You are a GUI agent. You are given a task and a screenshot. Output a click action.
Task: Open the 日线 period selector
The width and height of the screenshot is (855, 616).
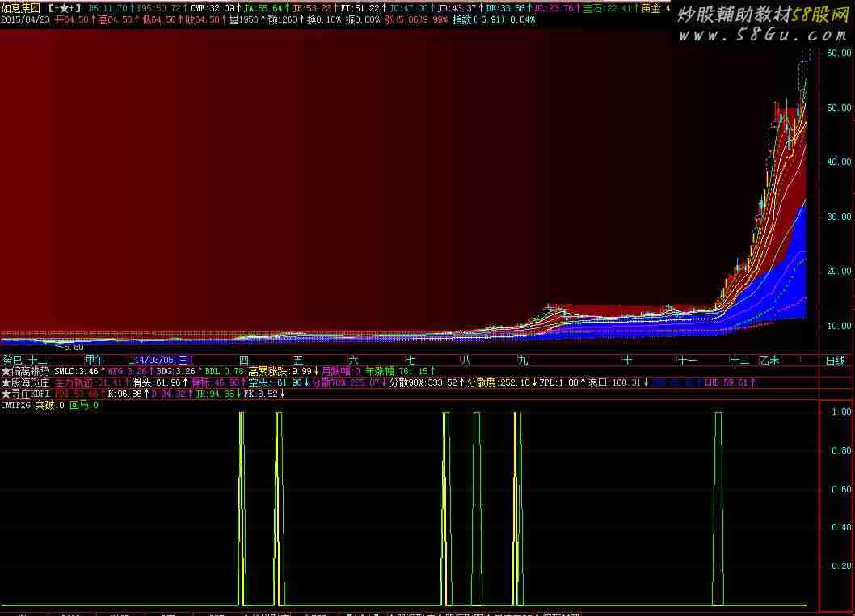coord(835,361)
